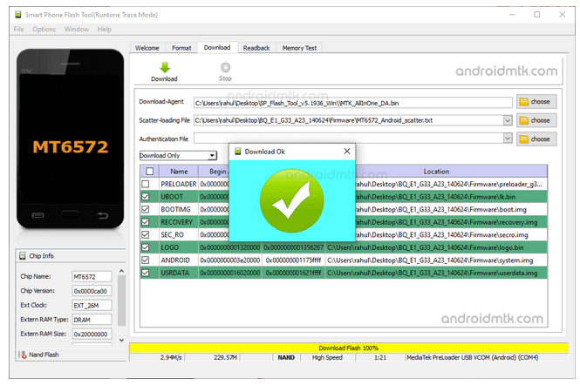Click the Chip Info scroll down arrow
The height and width of the screenshot is (392, 580).
[x=121, y=340]
